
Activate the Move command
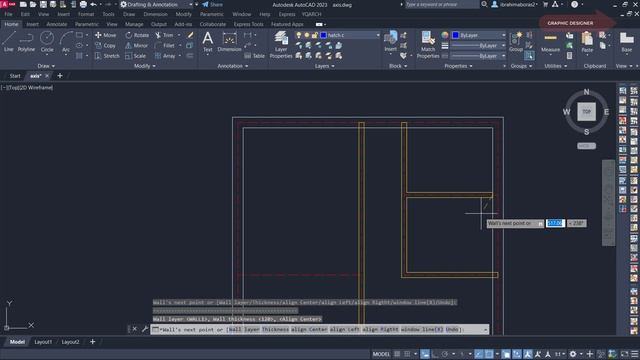point(106,35)
